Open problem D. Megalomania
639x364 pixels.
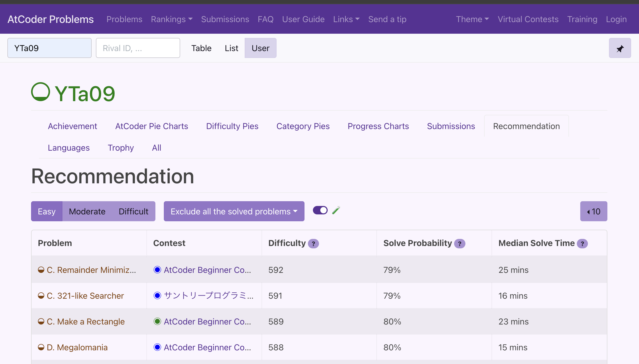77,347
